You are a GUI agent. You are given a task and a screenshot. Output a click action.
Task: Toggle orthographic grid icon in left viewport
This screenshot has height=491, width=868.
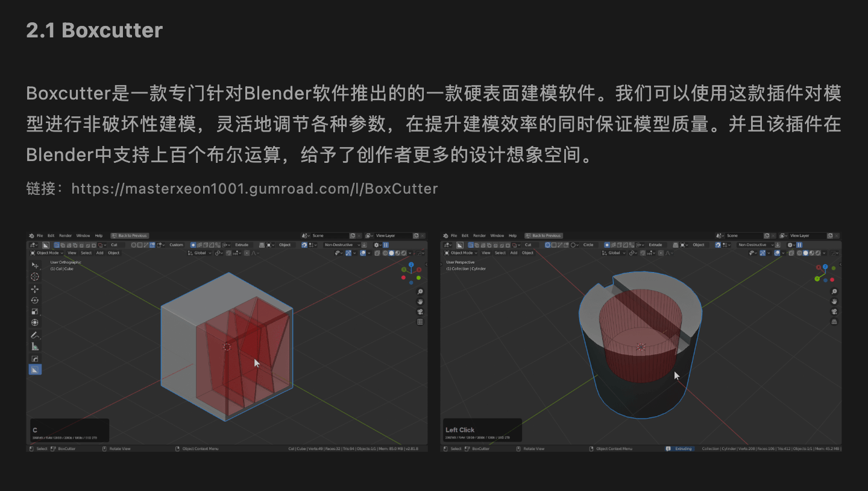(420, 322)
